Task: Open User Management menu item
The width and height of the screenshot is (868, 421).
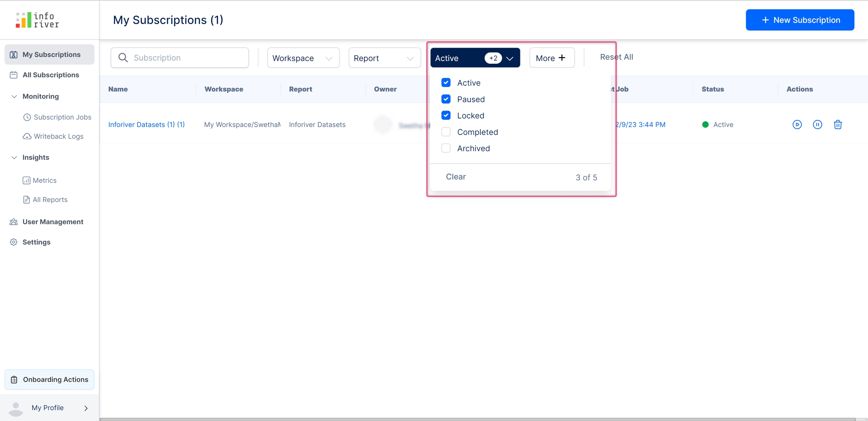Action: (53, 222)
